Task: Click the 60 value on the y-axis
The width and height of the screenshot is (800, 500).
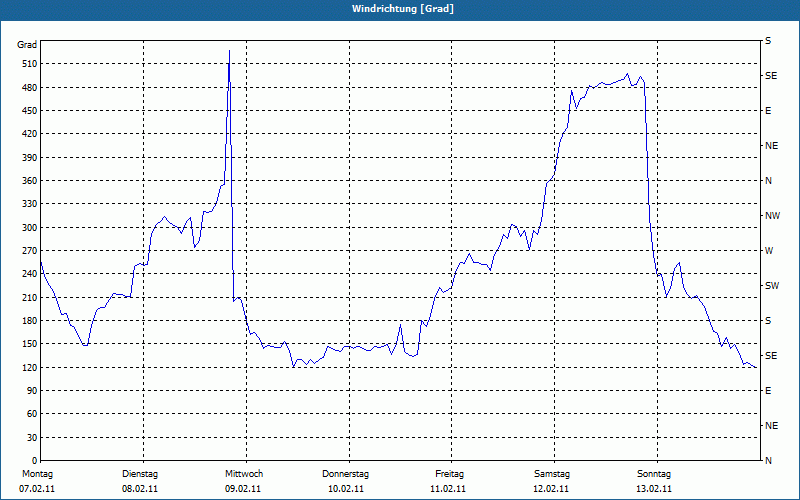Action: pos(31,414)
